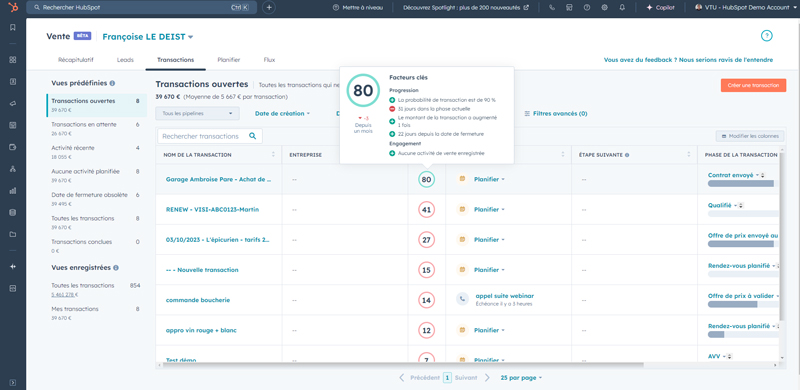Viewport: 800px width, 390px height.
Task: Click the Mettre à niveau upgrade link
Action: click(x=357, y=8)
